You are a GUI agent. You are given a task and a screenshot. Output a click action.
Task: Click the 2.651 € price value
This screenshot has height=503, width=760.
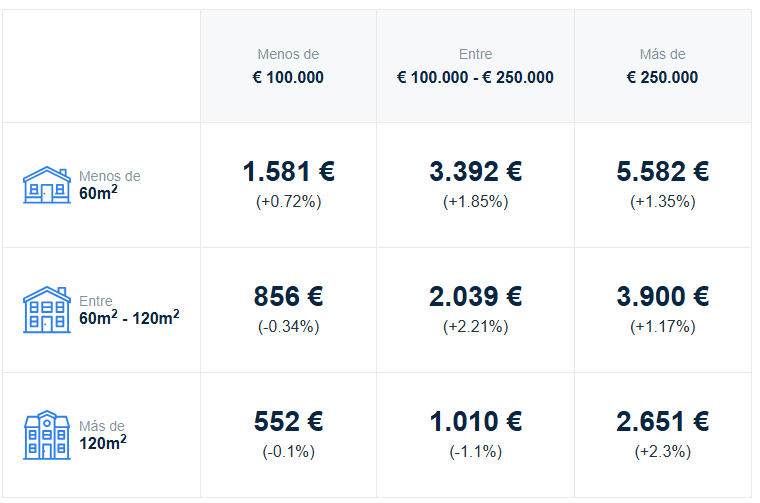coord(663,422)
